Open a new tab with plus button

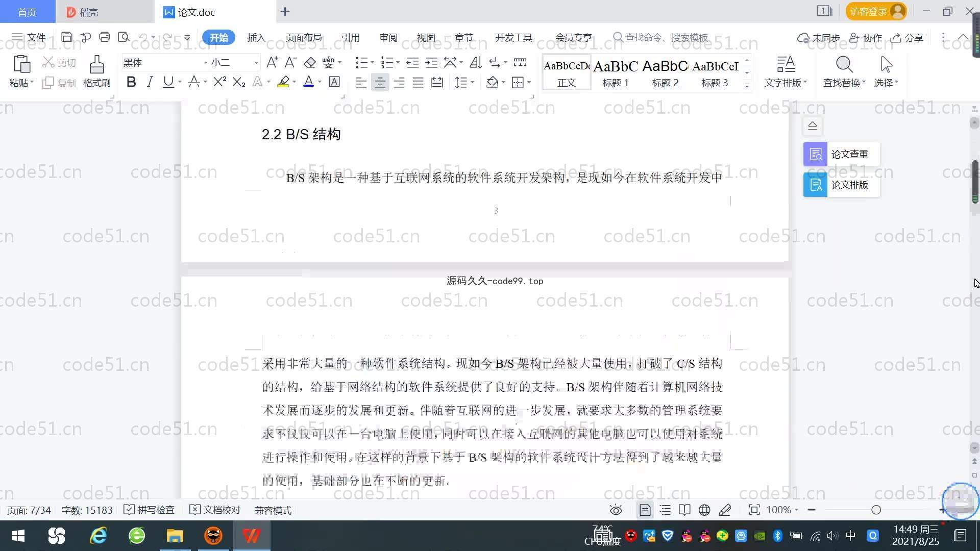(285, 11)
